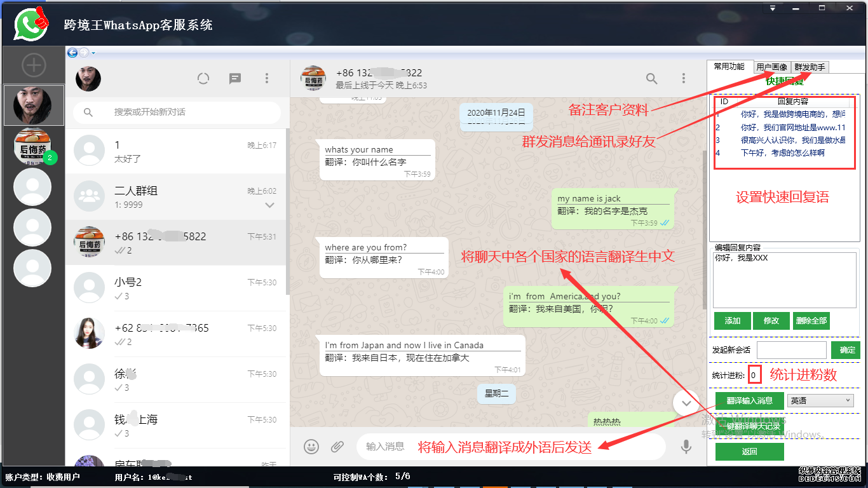Viewport: 868px width, 488px height.
Task: Expand the chevron on the 二人群组 conversation
Action: coord(269,205)
